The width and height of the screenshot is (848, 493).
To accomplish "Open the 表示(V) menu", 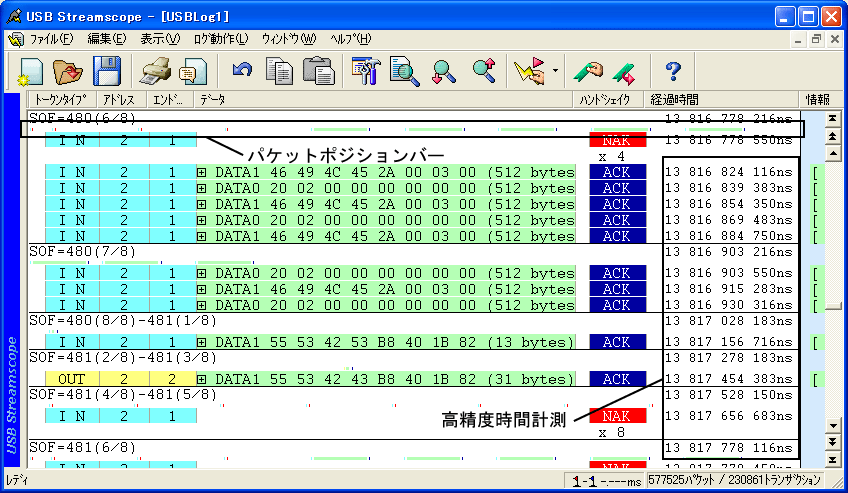I will [160, 39].
